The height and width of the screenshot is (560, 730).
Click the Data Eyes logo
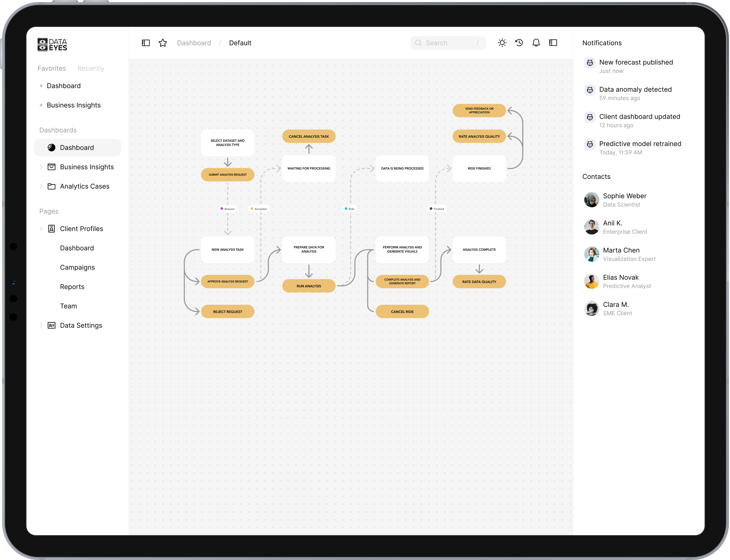[52, 44]
